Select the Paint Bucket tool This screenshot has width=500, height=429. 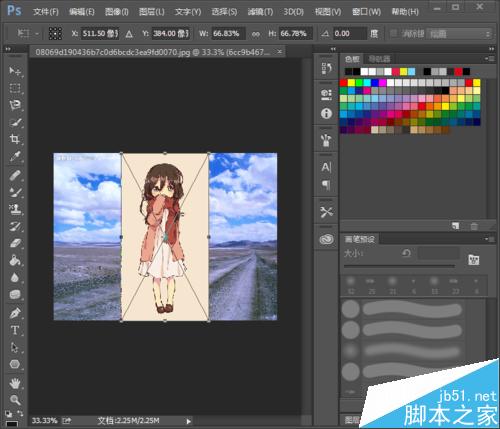coord(15,260)
